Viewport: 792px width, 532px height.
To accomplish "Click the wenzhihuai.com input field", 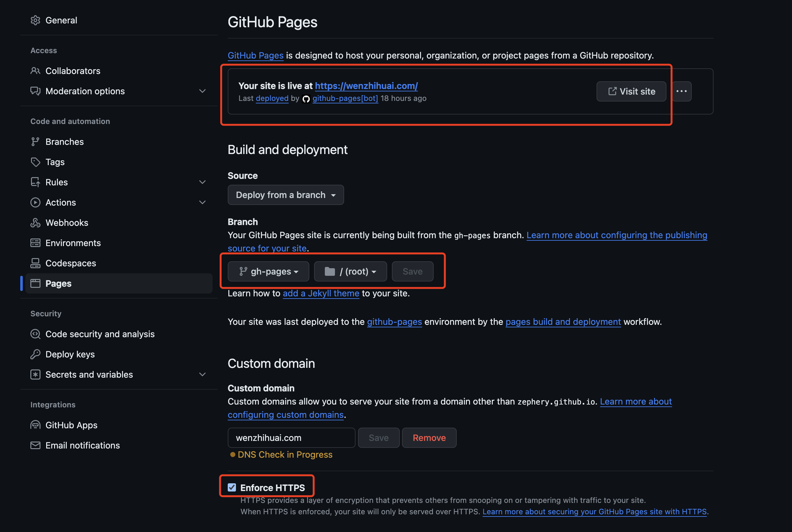I will pos(292,438).
